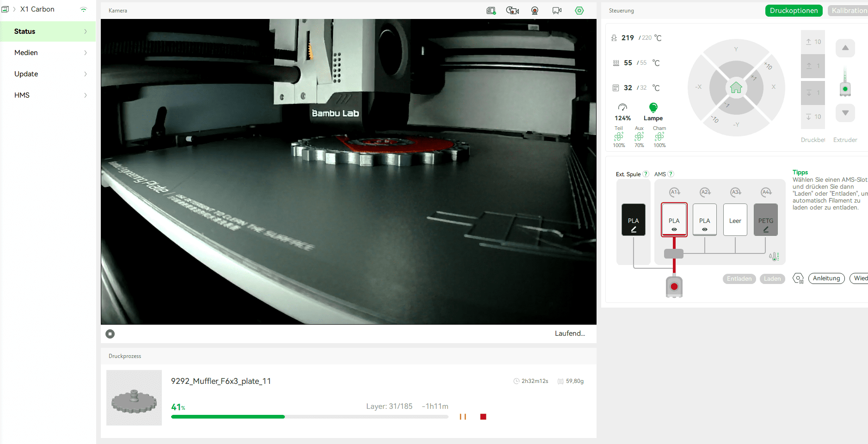Stop the camera stream with stop icon
The image size is (868, 444).
pyautogui.click(x=110, y=334)
